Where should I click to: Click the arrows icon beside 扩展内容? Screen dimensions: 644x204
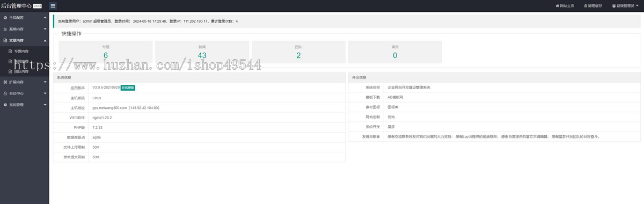5,82
